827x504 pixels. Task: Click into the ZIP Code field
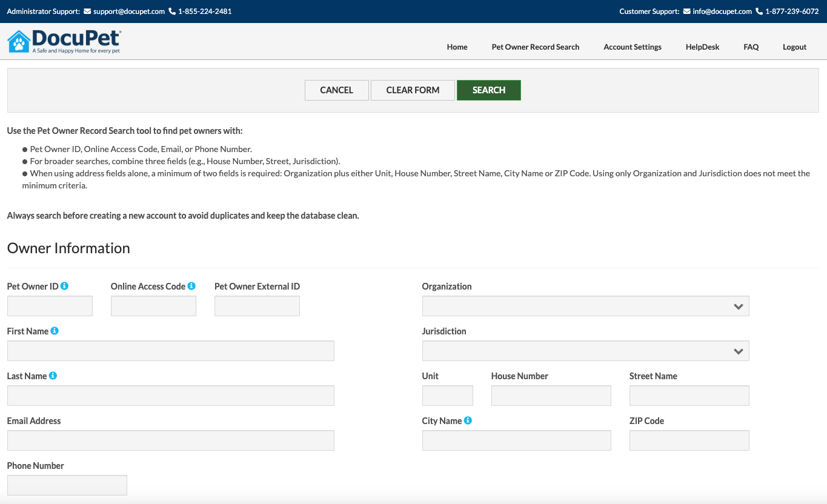(689, 440)
